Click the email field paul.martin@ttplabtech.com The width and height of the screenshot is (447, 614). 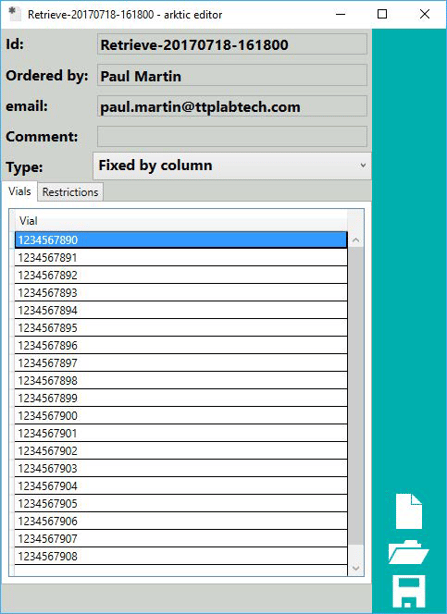[x=232, y=106]
